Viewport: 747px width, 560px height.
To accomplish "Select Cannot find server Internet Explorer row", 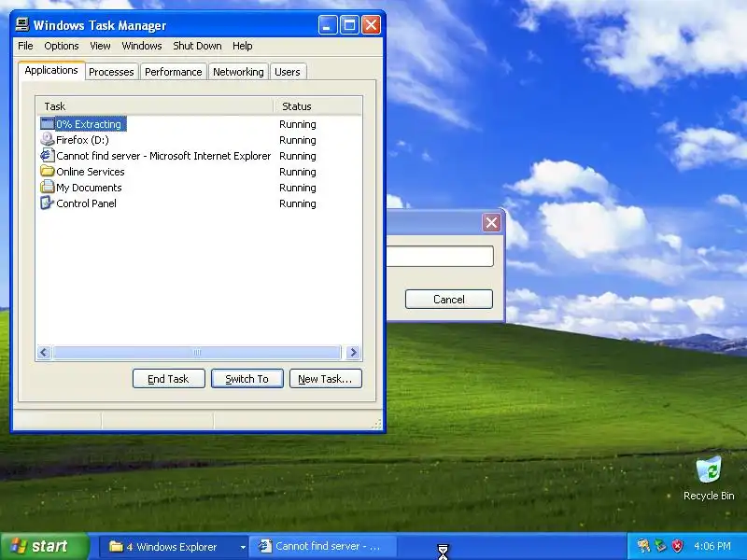I will (199, 156).
